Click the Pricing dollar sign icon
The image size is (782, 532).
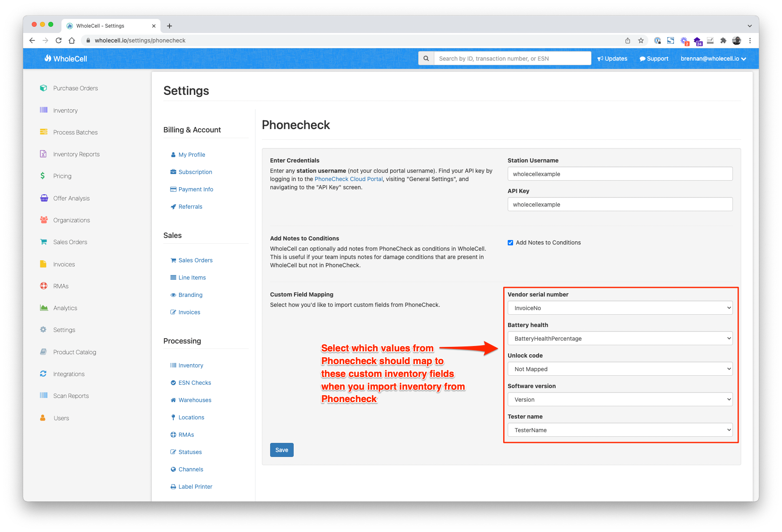pos(42,176)
